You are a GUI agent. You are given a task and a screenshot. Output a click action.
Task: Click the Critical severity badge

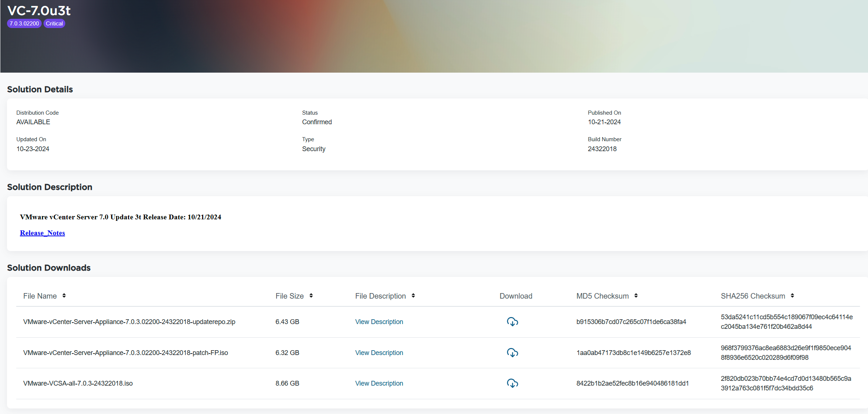coord(54,24)
